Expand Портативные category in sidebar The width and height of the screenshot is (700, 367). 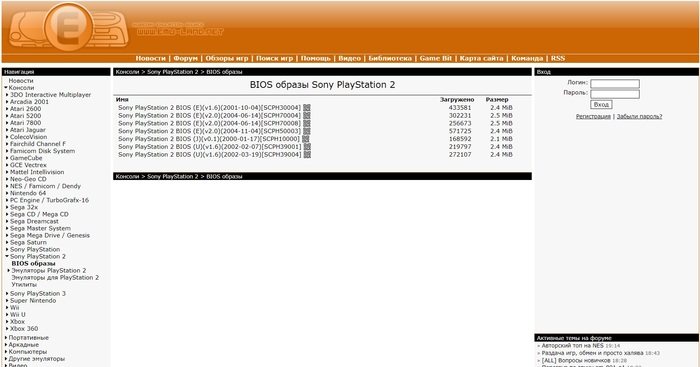pyautogui.click(x=6, y=338)
